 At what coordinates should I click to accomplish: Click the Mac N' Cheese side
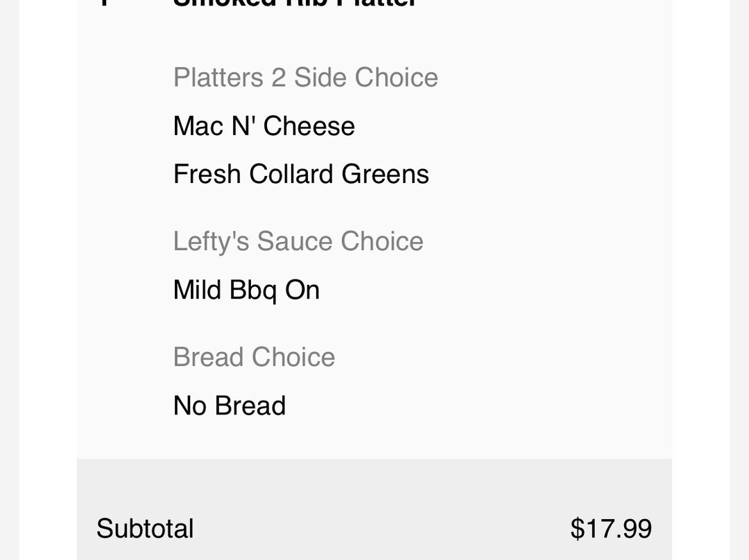[264, 126]
